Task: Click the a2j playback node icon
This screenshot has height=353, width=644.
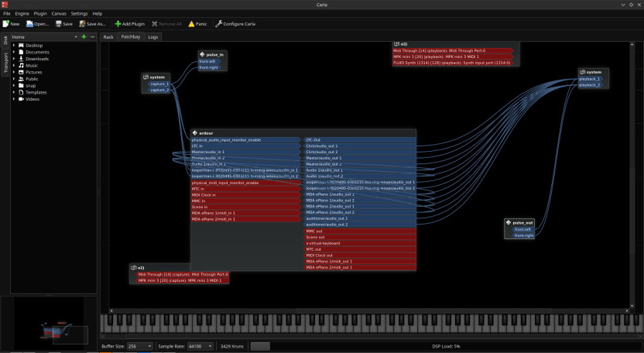Action: click(397, 43)
